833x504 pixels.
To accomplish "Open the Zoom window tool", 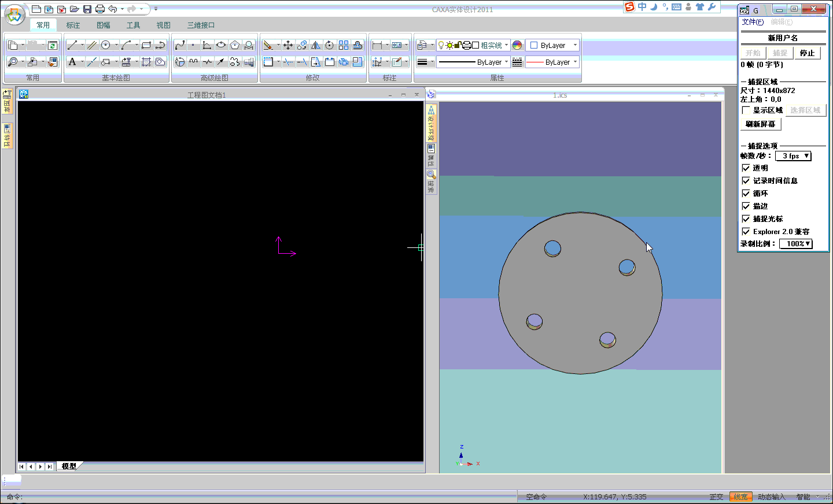I will pyautogui.click(x=13, y=62).
